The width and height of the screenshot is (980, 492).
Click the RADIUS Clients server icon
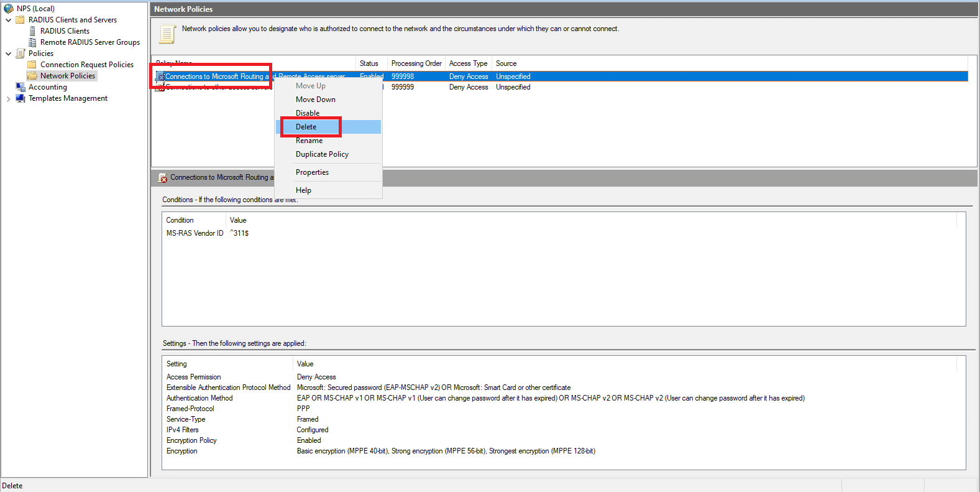(x=32, y=31)
